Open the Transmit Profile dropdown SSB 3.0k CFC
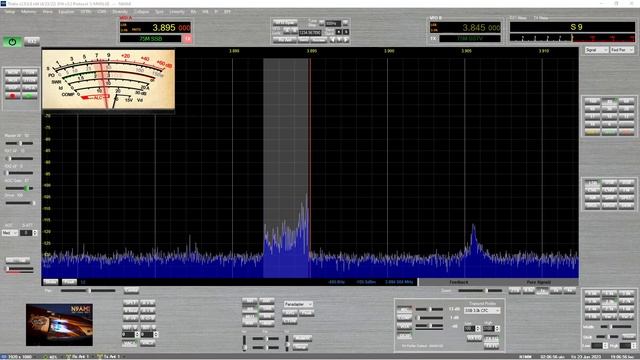Viewport: 640px width, 360px height. tap(482, 311)
